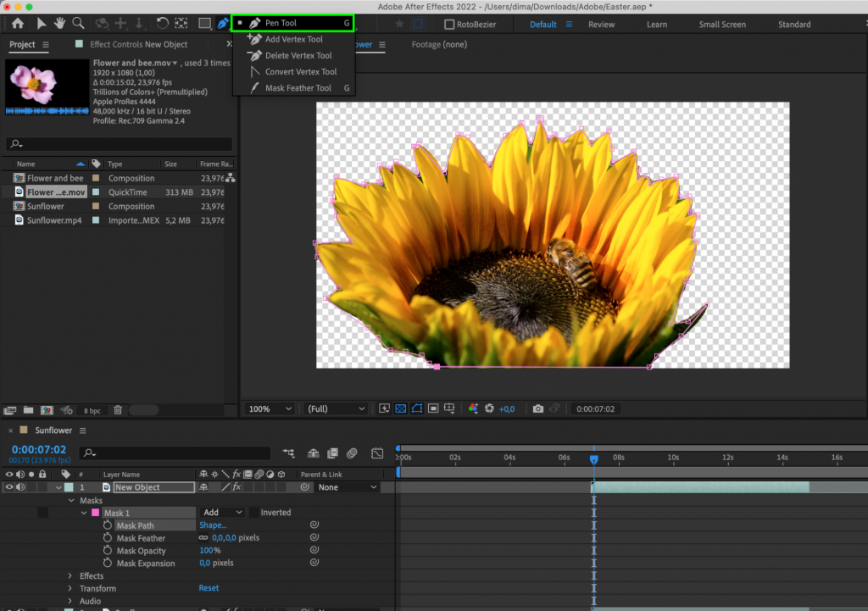The image size is (868, 611).
Task: Open the 100% magnification dropdown
Action: tap(269, 408)
